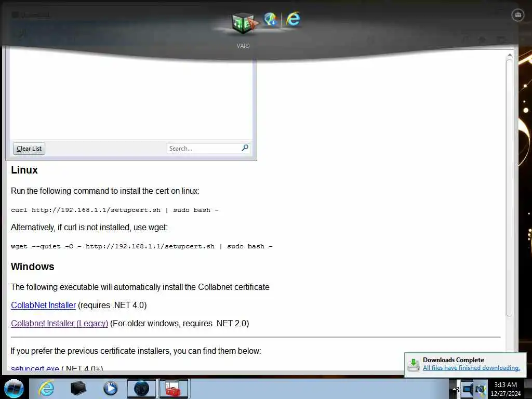Viewport: 532px width, 399px height.
Task: Click 'If you prefer the previous certificate installers' text
Action: click(x=136, y=351)
